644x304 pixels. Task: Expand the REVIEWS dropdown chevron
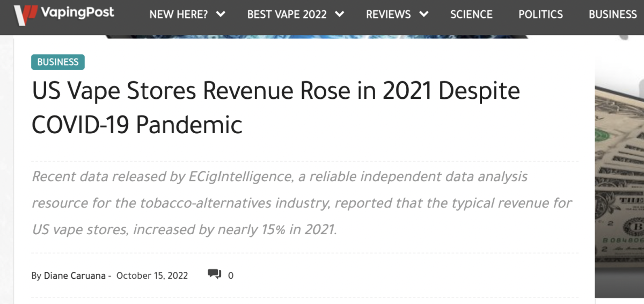pos(423,15)
